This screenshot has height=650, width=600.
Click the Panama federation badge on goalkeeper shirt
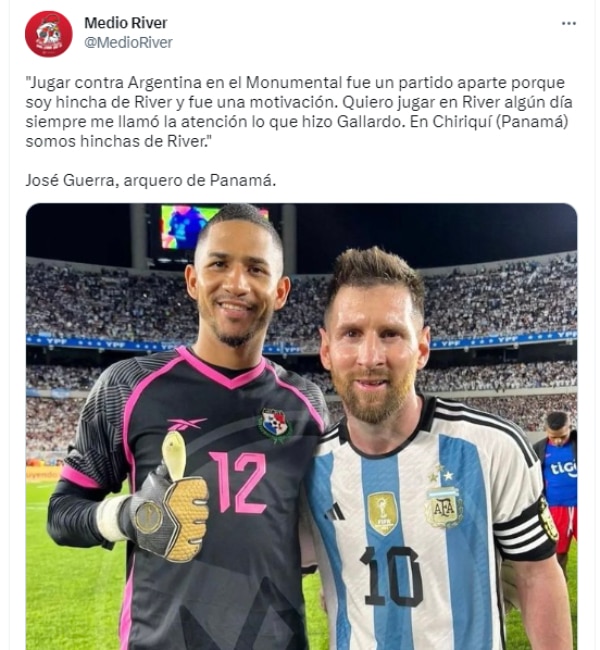click(275, 424)
